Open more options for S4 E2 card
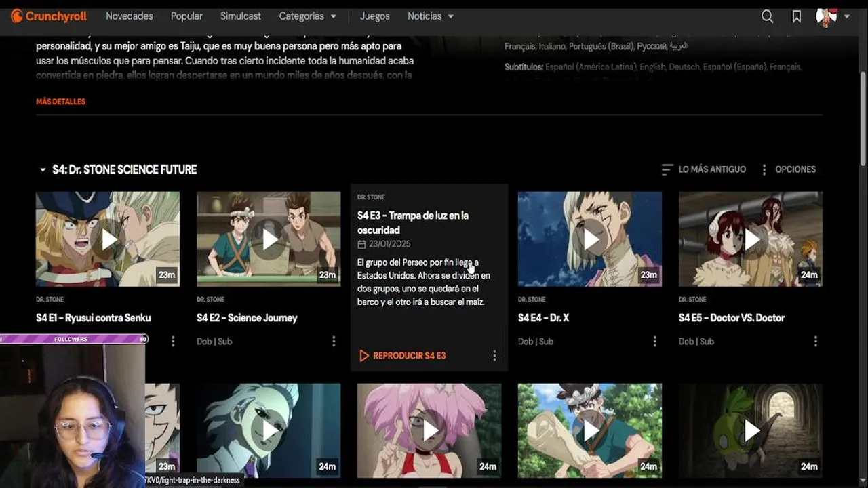 coord(334,341)
